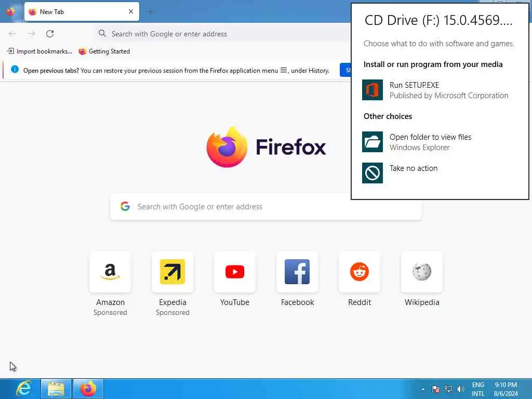Click the blue button on the session notification bar

pos(345,70)
